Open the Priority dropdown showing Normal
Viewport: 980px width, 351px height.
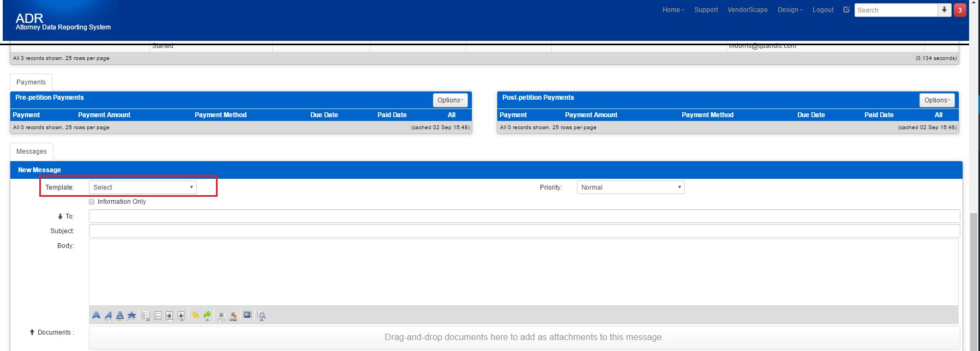point(630,187)
